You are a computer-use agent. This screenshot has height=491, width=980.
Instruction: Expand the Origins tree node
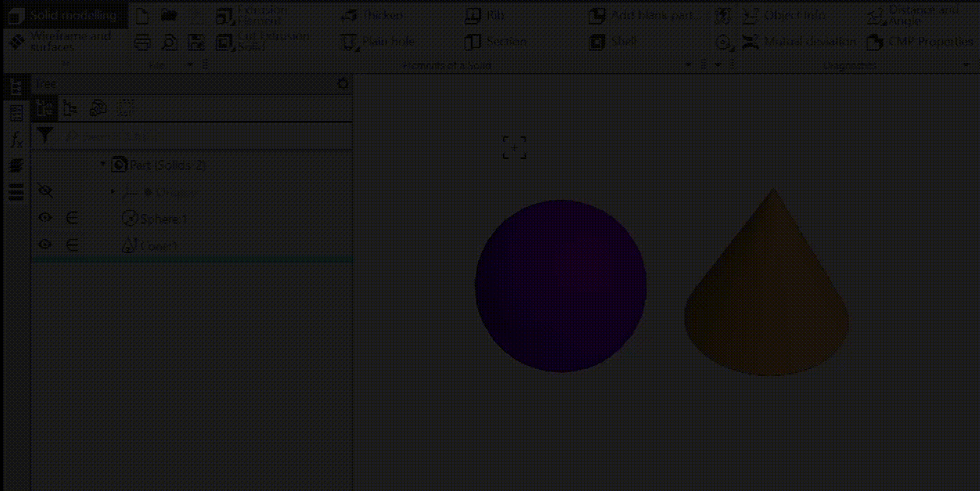113,192
